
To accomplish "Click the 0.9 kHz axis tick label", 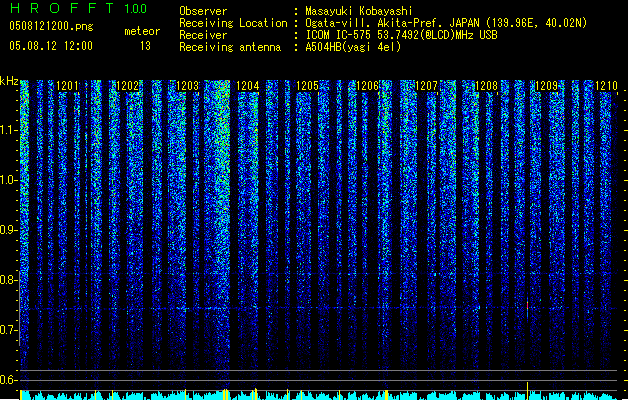I will pos(9,230).
